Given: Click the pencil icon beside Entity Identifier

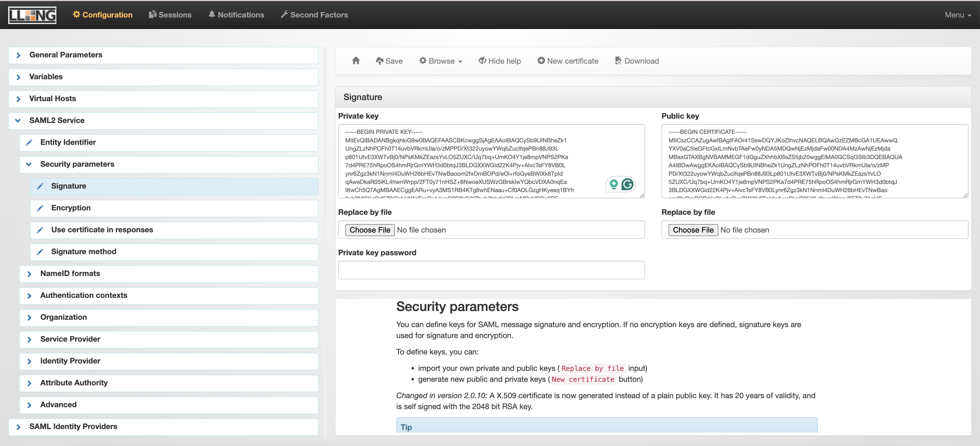Looking at the screenshot, I should click(x=29, y=143).
